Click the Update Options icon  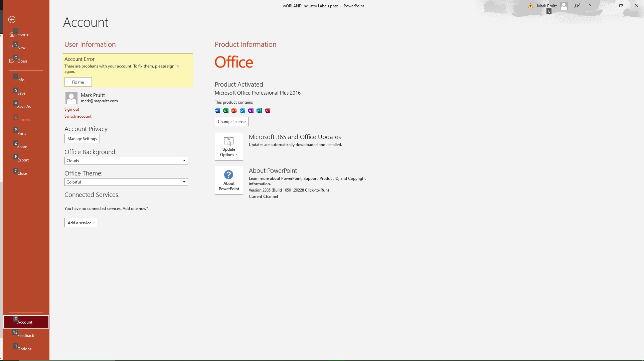coord(228,141)
